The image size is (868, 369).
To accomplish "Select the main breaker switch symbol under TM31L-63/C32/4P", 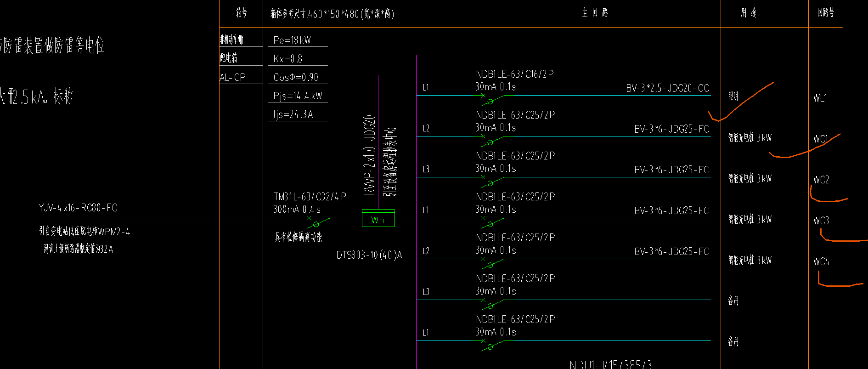I will click(319, 222).
